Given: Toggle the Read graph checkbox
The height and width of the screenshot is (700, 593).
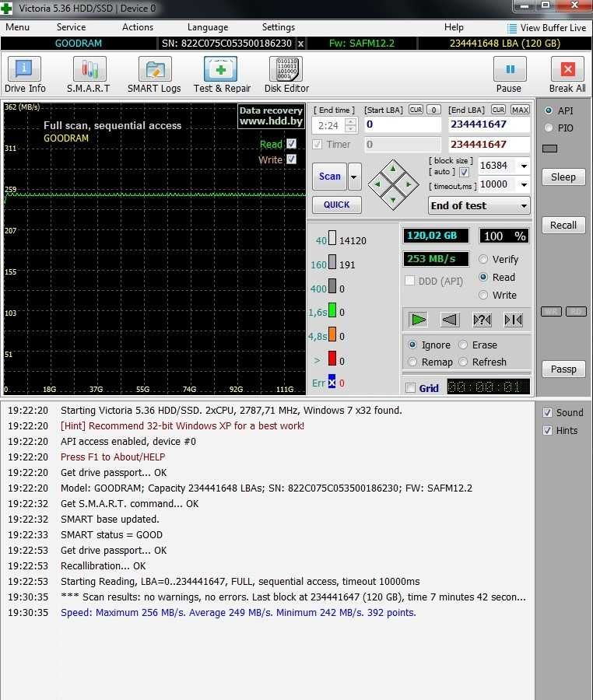Looking at the screenshot, I should pyautogui.click(x=292, y=144).
